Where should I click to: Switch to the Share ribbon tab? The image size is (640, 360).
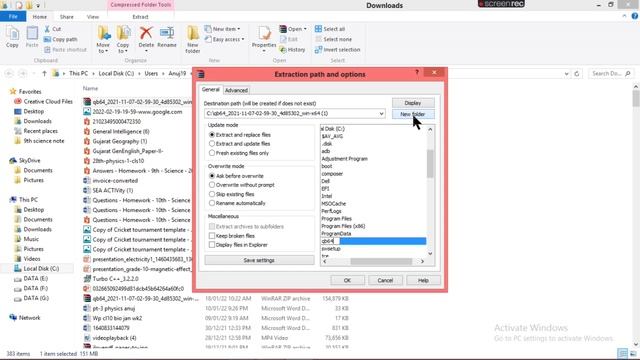(x=67, y=17)
